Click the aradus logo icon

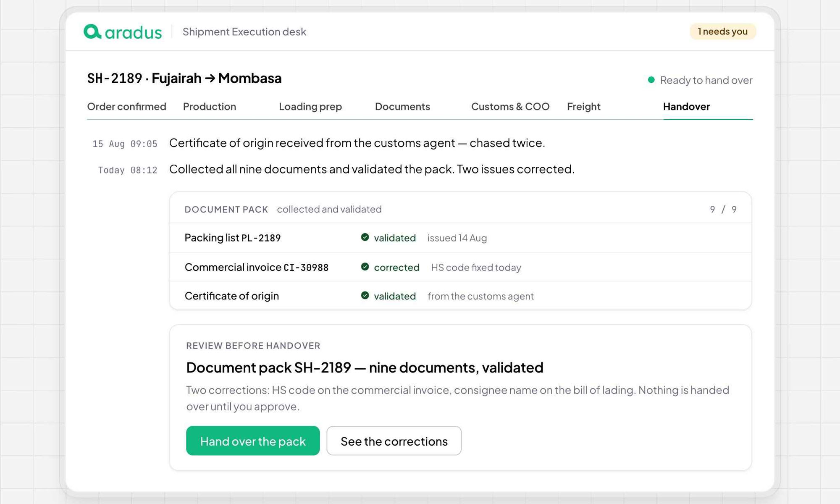pos(92,31)
